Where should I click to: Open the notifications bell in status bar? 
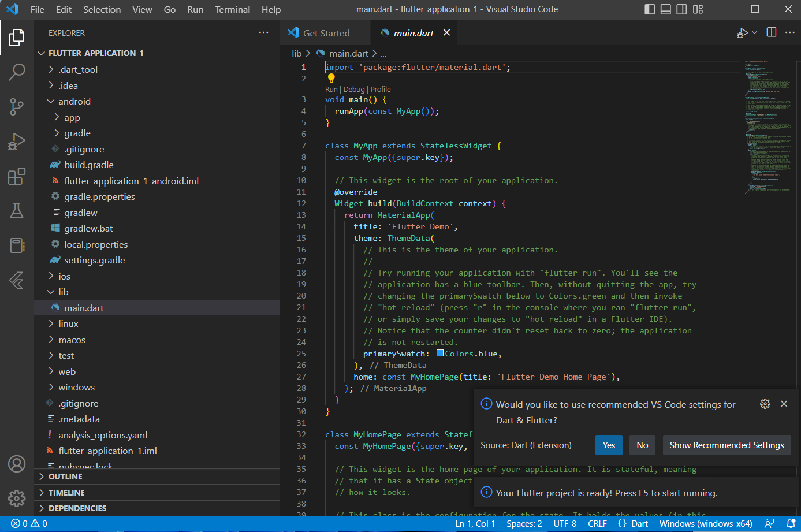[791, 523]
